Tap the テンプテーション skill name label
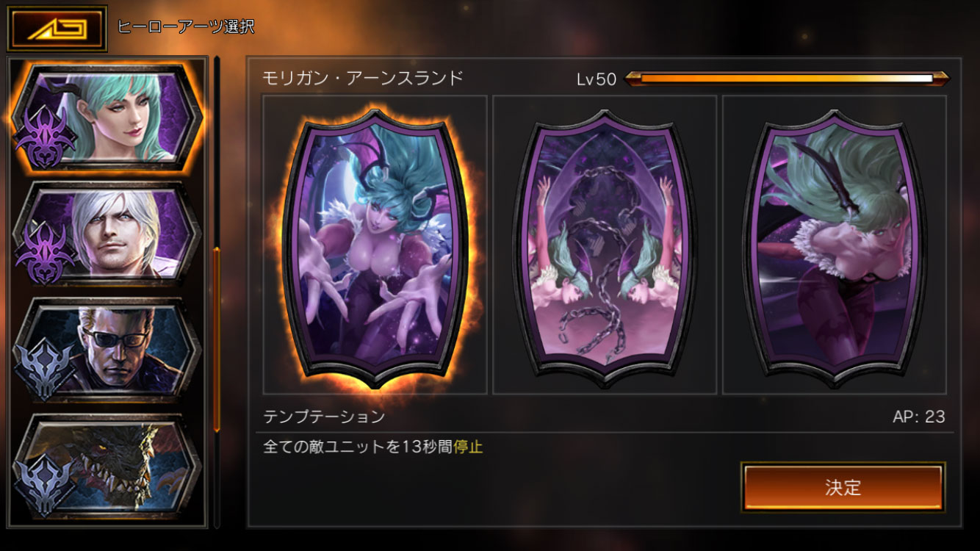The image size is (980, 551). pos(324,417)
